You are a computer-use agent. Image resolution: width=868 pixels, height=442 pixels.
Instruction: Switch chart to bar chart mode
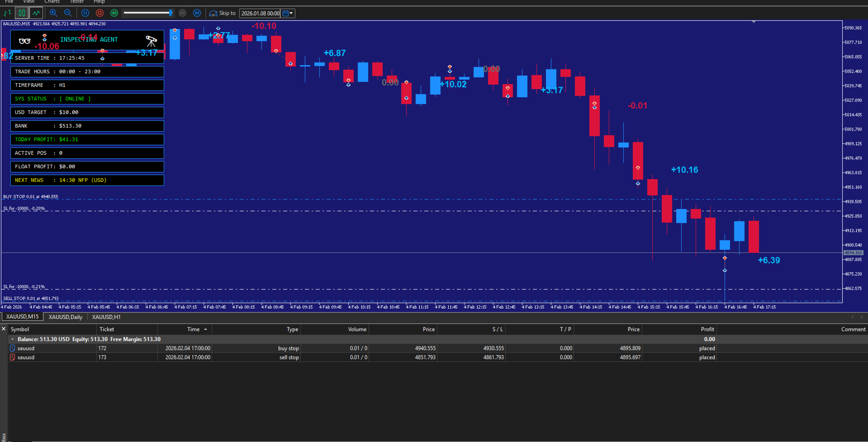click(x=7, y=13)
